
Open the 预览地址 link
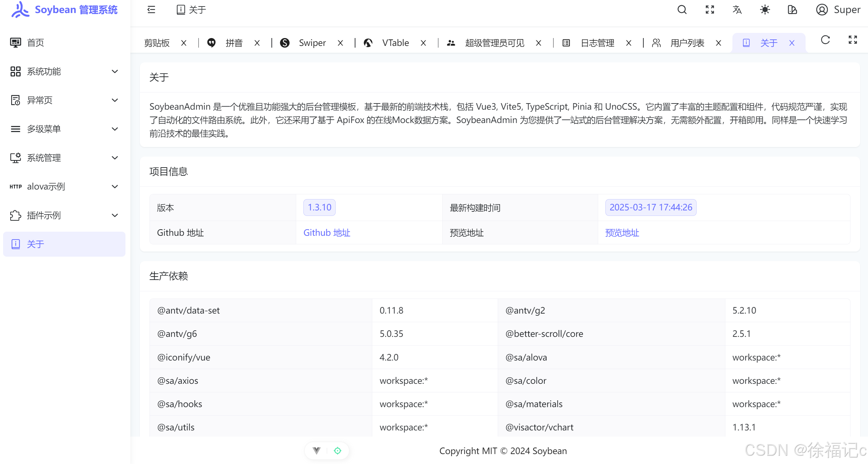(622, 233)
